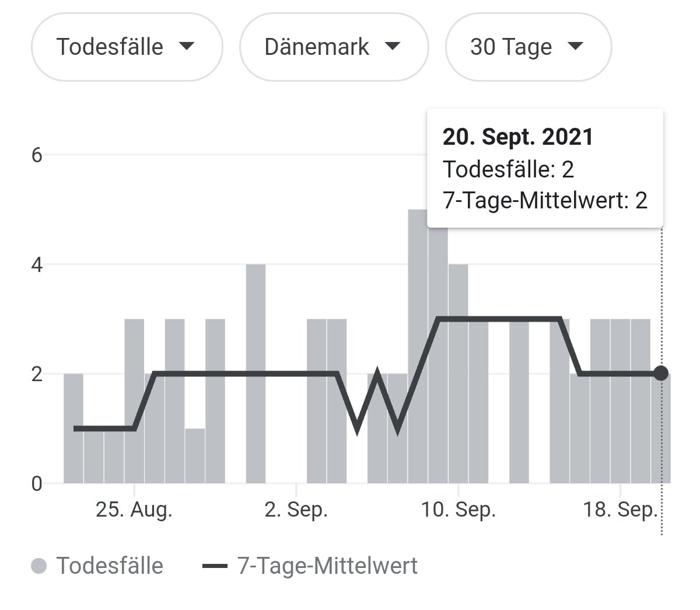Click the 7-Tage-Mittelwert legend label
Image resolution: width=700 pixels, height=610 pixels.
(328, 566)
